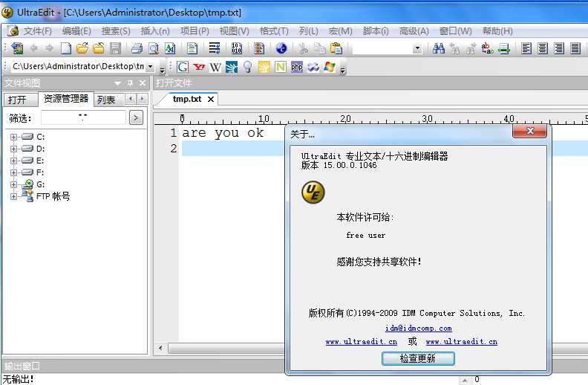Select the tmp.txt document tab
This screenshot has width=588, height=385.
[187, 99]
